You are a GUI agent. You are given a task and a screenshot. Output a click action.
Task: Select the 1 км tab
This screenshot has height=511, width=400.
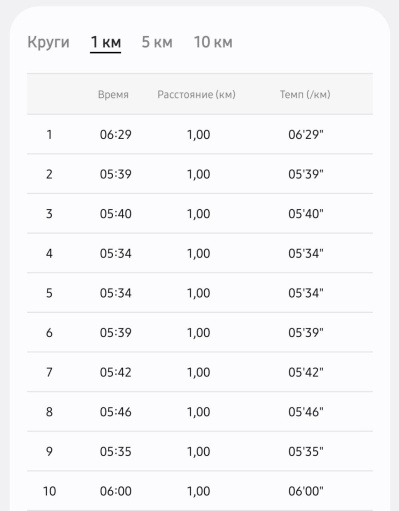pos(106,42)
